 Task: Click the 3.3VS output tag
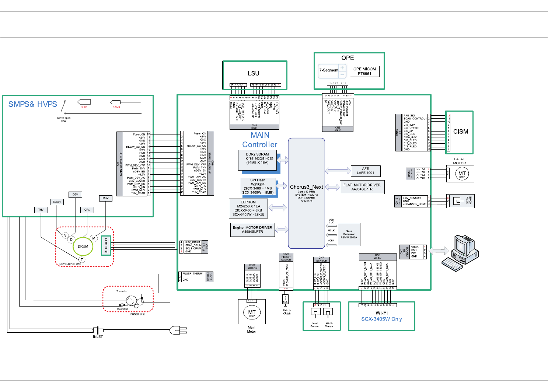[x=116, y=102]
